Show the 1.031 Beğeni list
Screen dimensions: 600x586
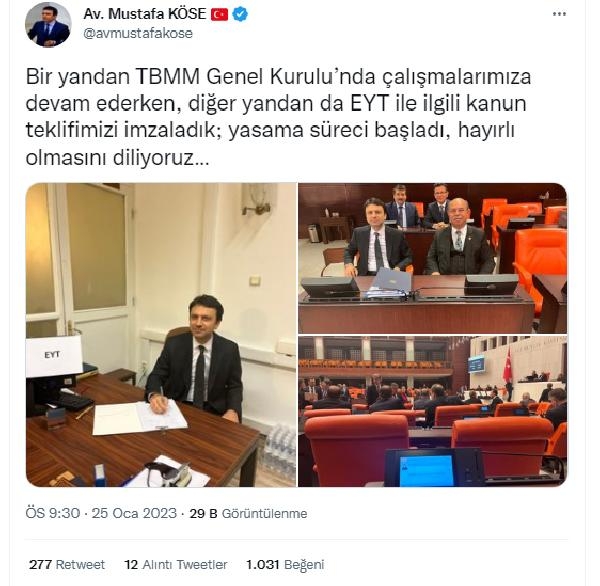point(285,565)
